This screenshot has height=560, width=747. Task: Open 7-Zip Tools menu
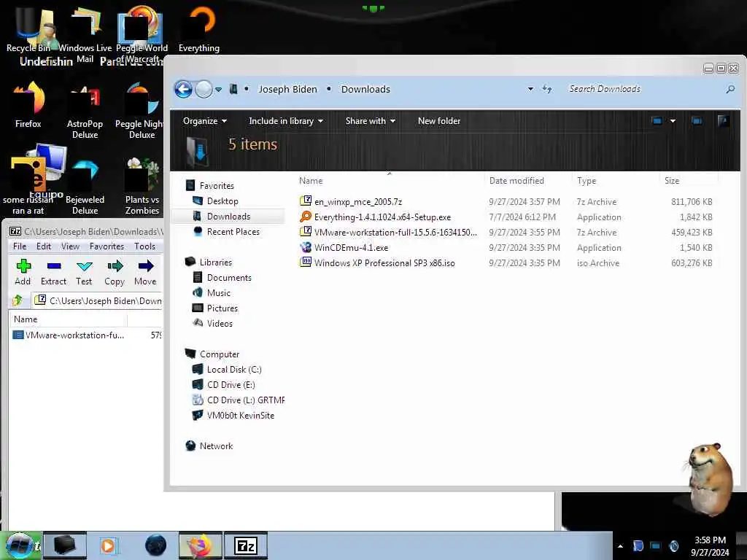(145, 246)
